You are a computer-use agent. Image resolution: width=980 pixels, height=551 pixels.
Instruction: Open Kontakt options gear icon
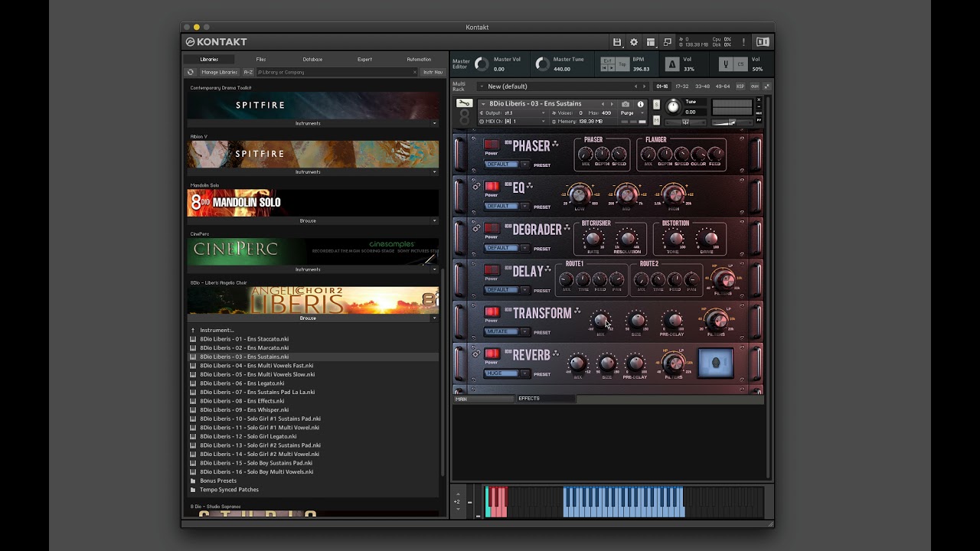(634, 42)
